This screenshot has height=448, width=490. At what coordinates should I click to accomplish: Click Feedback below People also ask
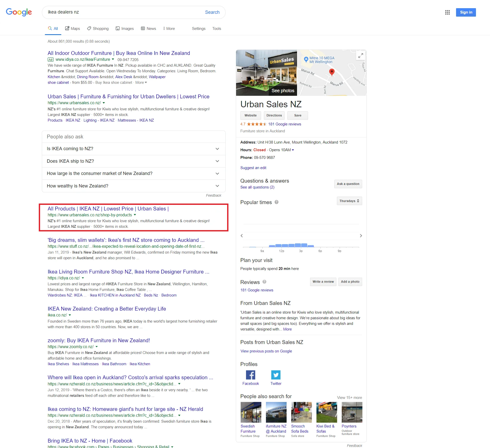coord(213,195)
